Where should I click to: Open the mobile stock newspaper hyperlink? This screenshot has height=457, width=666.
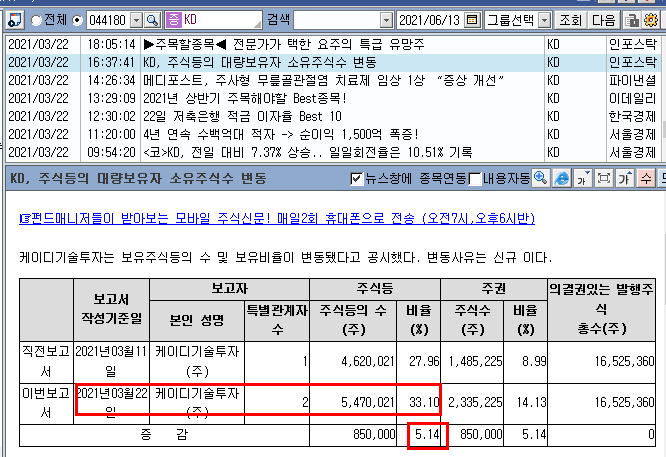pyautogui.click(x=277, y=218)
